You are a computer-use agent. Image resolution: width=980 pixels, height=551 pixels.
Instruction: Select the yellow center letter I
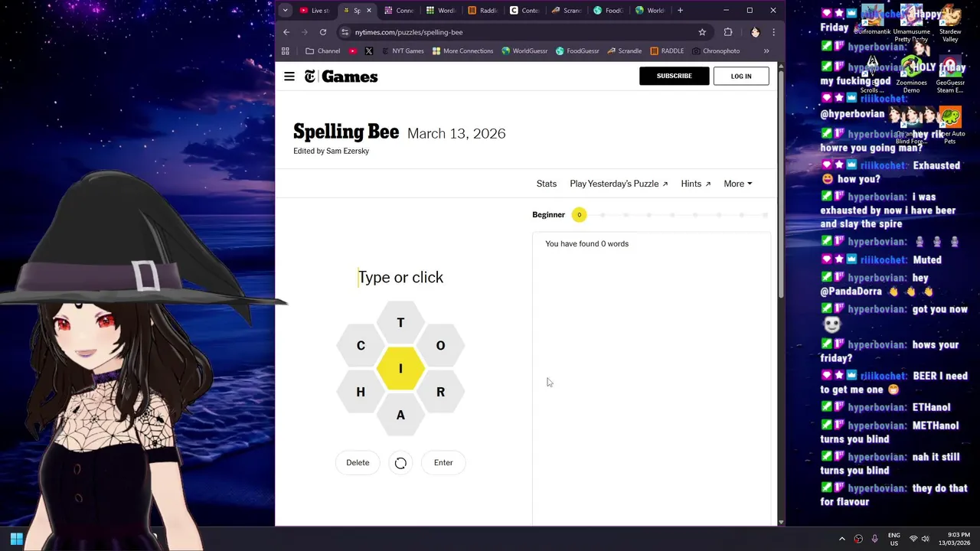[x=400, y=369]
